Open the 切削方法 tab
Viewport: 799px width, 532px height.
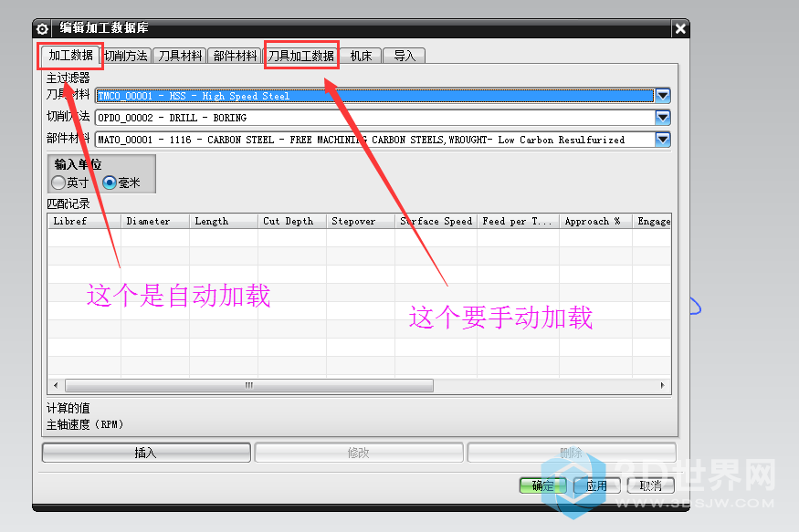[126, 56]
